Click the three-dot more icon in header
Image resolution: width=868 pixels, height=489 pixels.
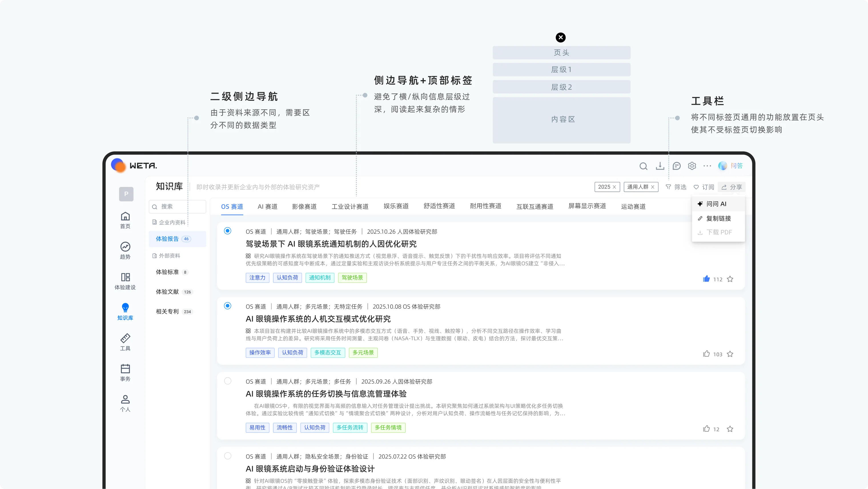pyautogui.click(x=707, y=166)
